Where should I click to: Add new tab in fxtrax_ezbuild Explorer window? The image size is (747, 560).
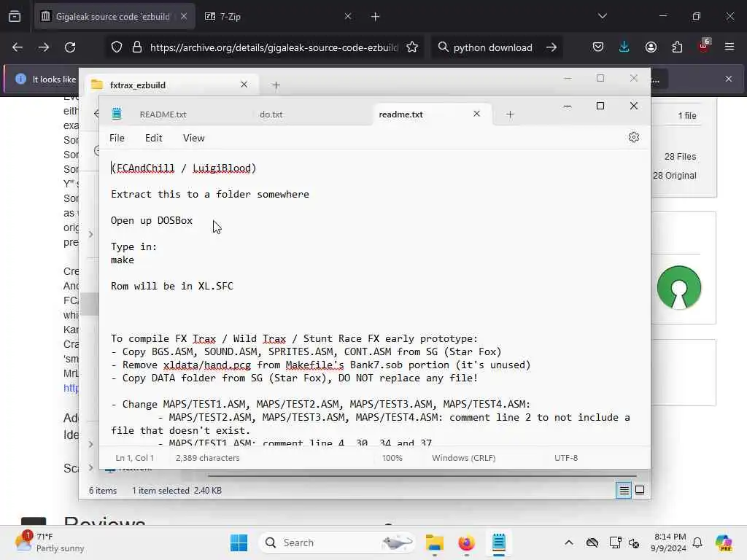pos(276,85)
